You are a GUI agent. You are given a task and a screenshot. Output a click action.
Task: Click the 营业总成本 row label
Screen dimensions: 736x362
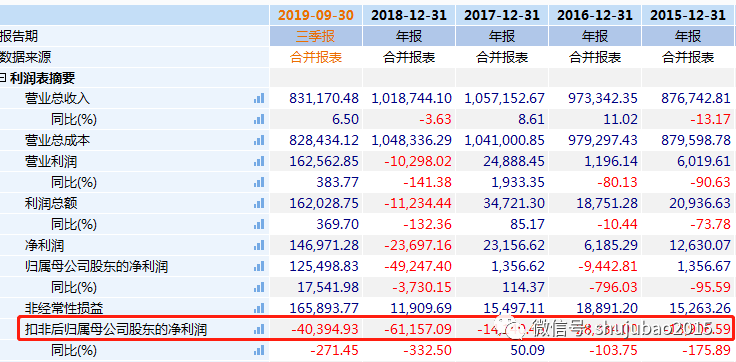click(57, 140)
